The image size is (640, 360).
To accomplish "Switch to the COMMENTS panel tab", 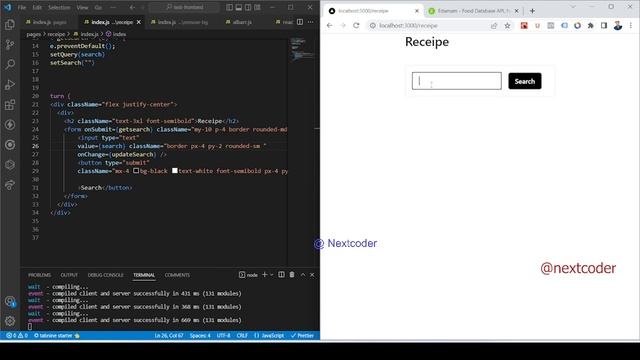I will tap(177, 275).
